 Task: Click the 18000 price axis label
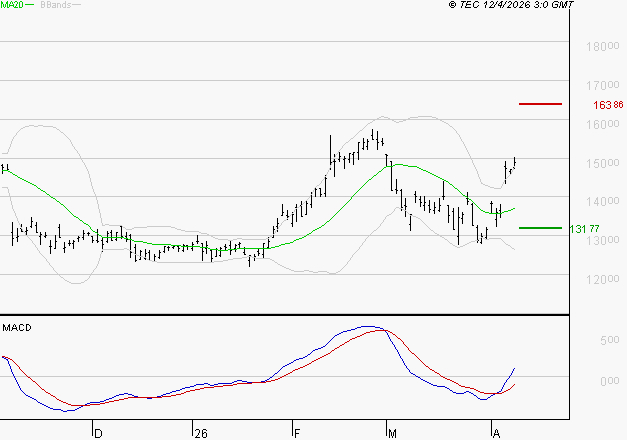(600, 46)
